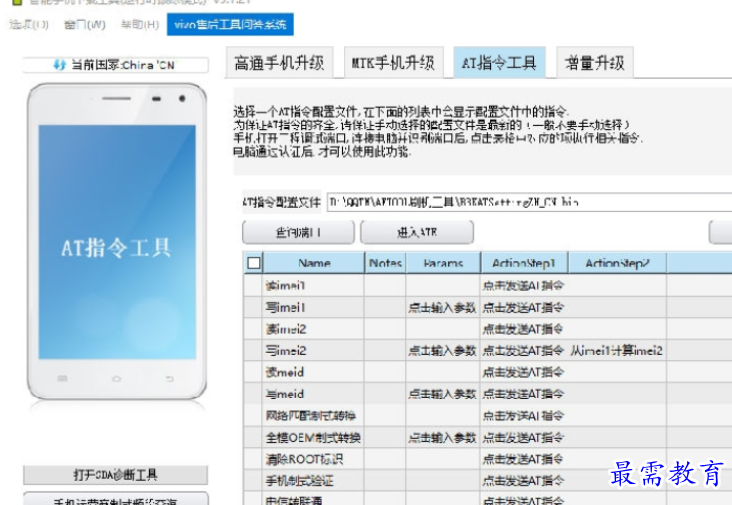Click the app icon in title bar
The height and width of the screenshot is (505, 732).
coord(17,2)
